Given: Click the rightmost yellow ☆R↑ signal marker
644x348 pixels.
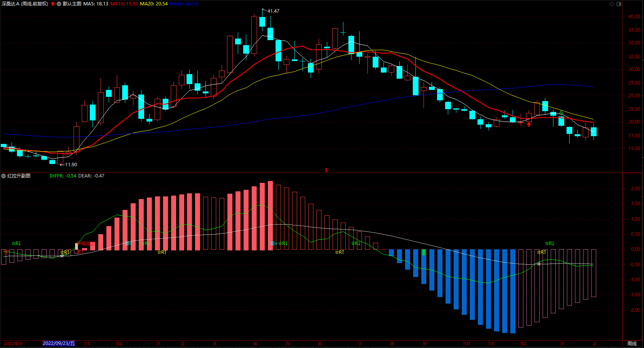Looking at the screenshot, I should tap(541, 252).
